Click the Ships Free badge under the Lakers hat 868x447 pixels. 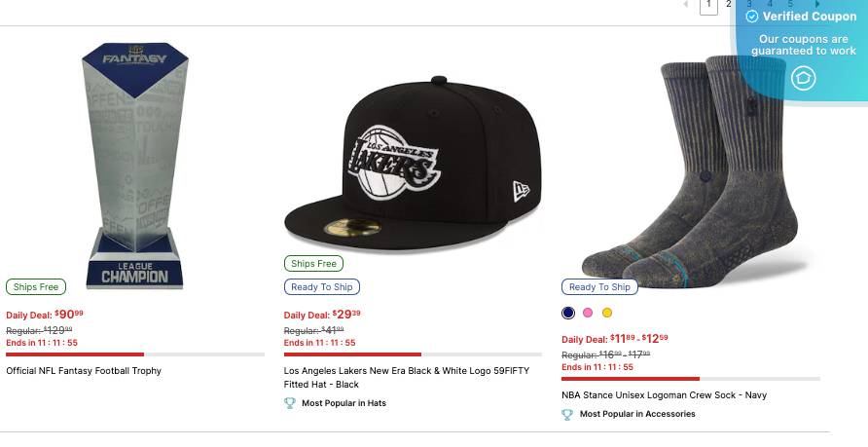313,264
